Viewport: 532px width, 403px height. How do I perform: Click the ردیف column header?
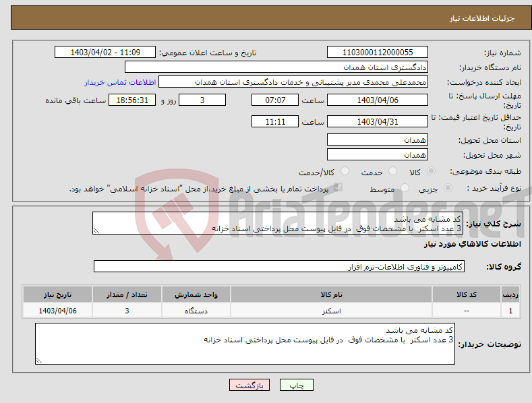[x=510, y=294]
